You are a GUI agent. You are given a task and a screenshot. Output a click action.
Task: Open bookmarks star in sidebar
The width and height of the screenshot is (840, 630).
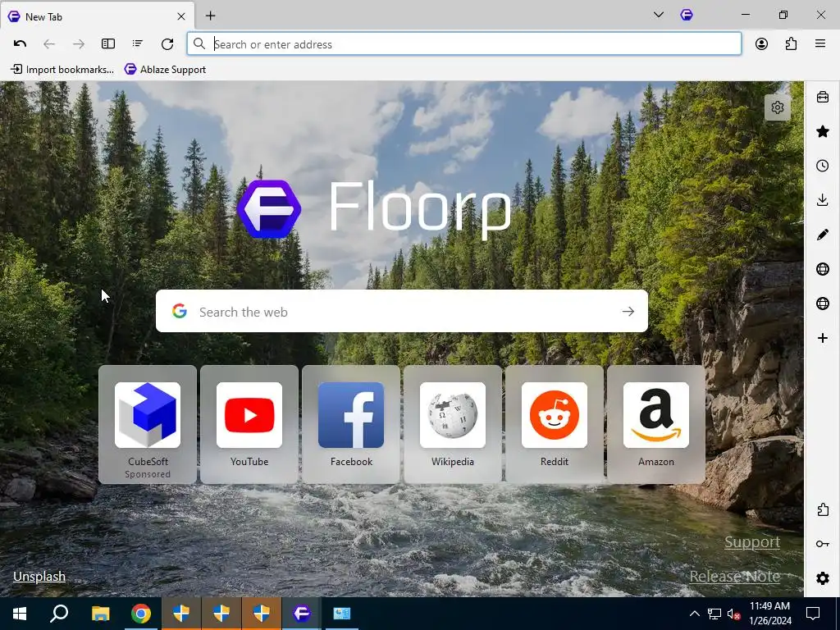click(822, 132)
